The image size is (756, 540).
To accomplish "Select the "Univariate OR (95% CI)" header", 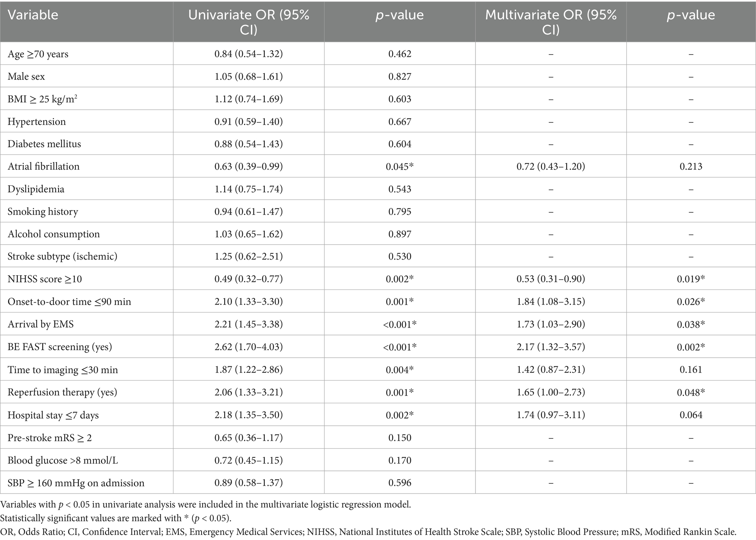I will [x=248, y=22].
